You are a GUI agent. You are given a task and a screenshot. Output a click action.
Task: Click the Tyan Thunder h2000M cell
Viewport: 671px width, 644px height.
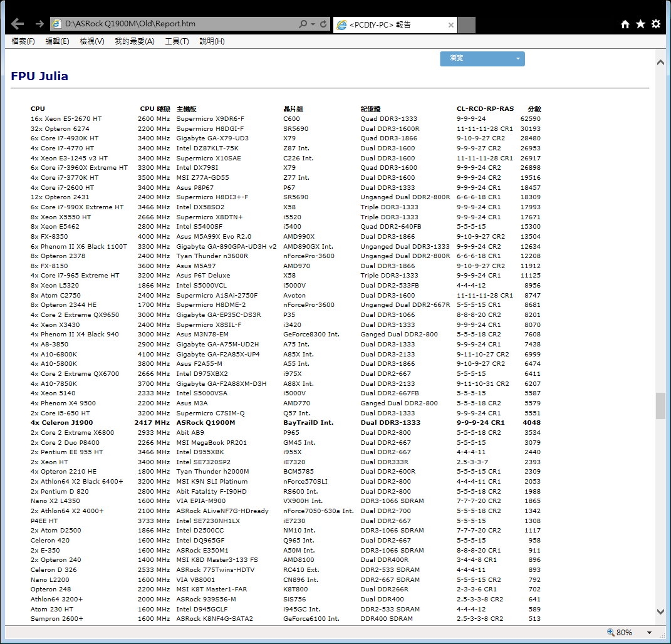pos(212,471)
